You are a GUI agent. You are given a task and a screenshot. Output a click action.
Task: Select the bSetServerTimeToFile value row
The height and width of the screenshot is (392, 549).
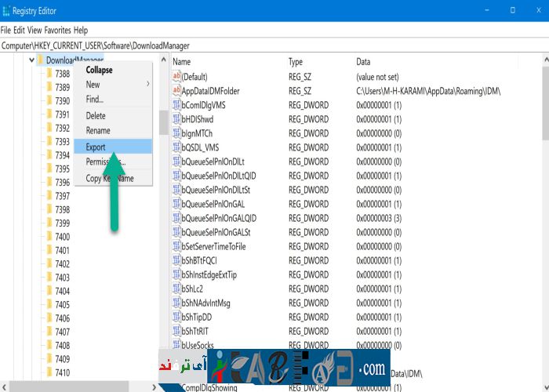tap(213, 246)
